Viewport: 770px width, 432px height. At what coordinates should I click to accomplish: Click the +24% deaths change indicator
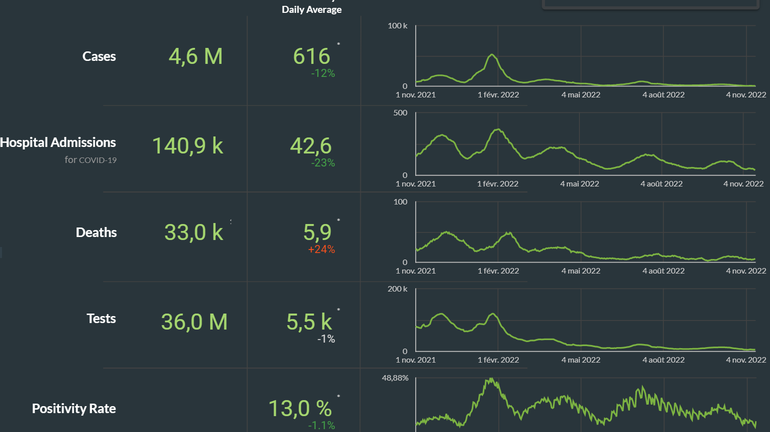[x=322, y=250]
